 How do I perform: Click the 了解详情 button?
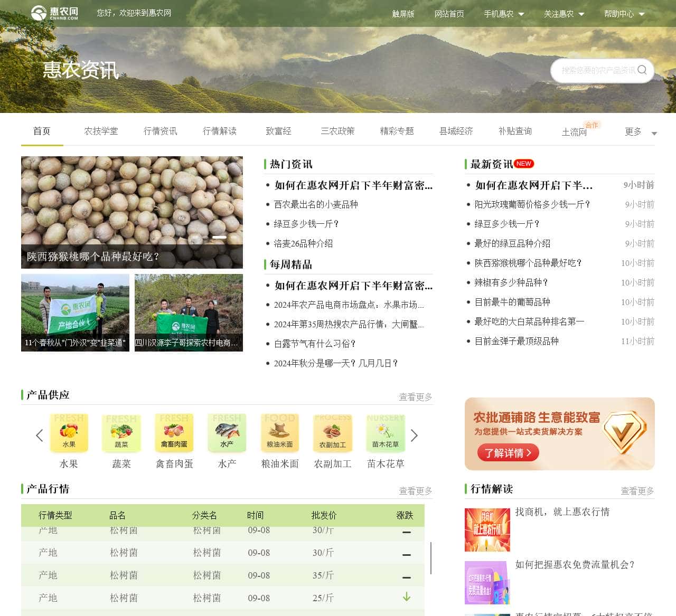tap(508, 452)
